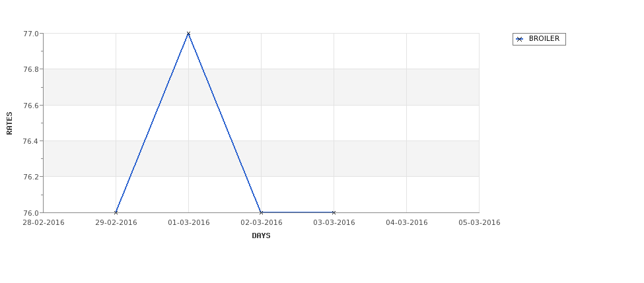644x283 pixels.
Task: Click the BROILER legend marker icon
Action: tap(520, 39)
